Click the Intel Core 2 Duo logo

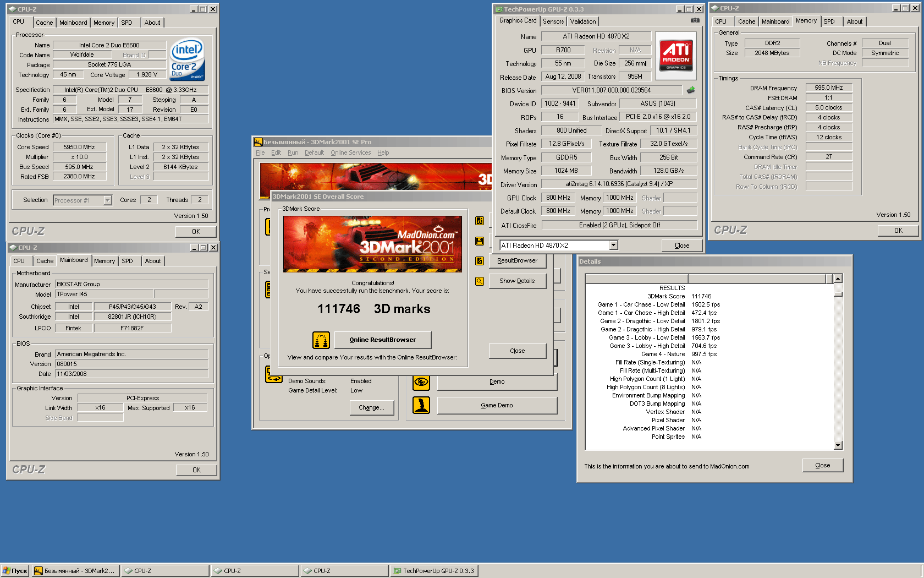click(x=187, y=59)
